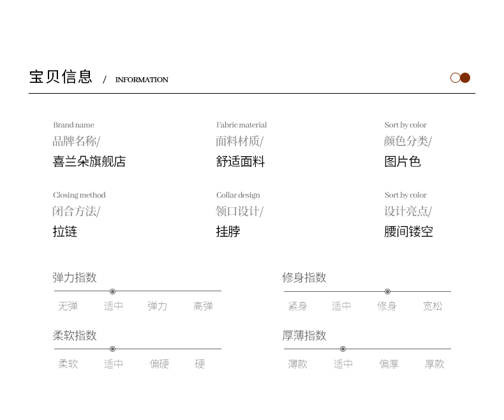Click 适中 under the 柔软指数 slider

(114, 364)
